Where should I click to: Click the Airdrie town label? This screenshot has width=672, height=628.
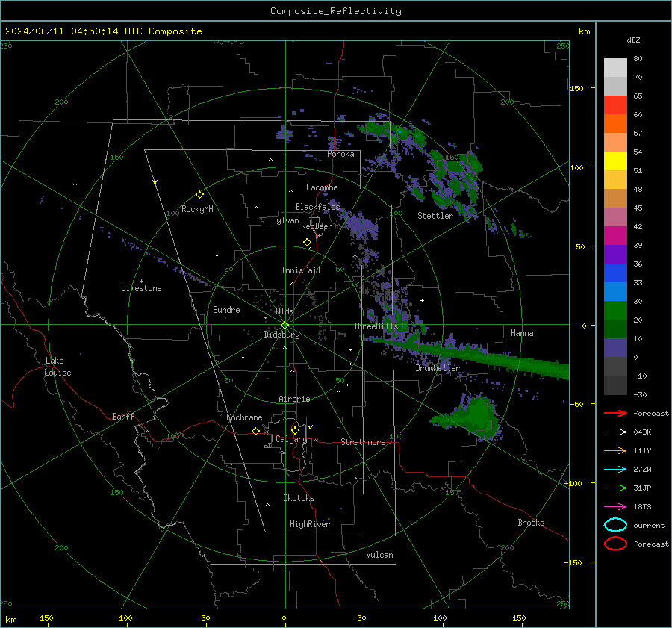coord(294,399)
